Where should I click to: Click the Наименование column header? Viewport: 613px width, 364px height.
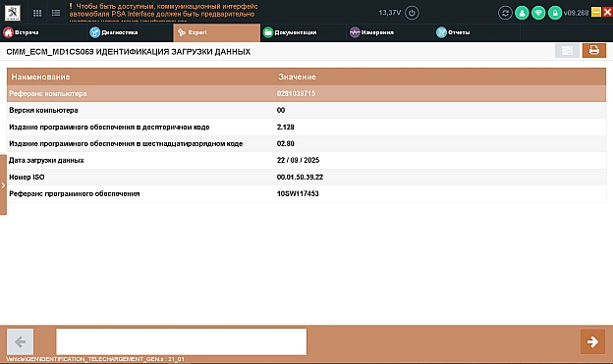pyautogui.click(x=40, y=77)
